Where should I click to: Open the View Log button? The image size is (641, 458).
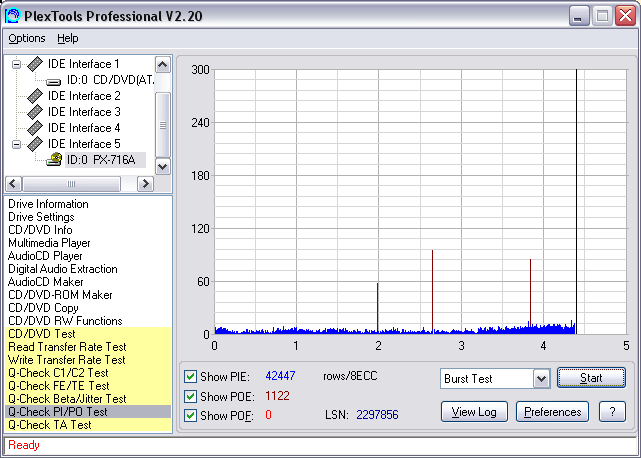(x=474, y=412)
